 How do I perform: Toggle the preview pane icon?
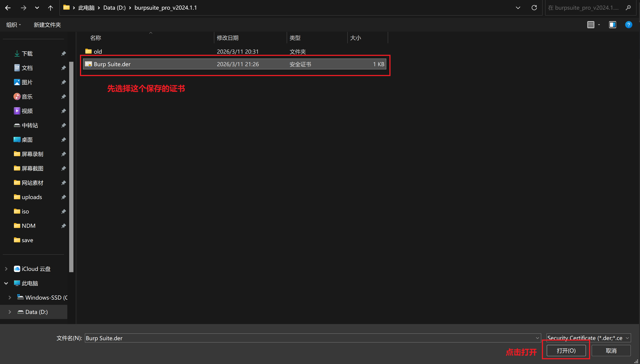(x=612, y=25)
